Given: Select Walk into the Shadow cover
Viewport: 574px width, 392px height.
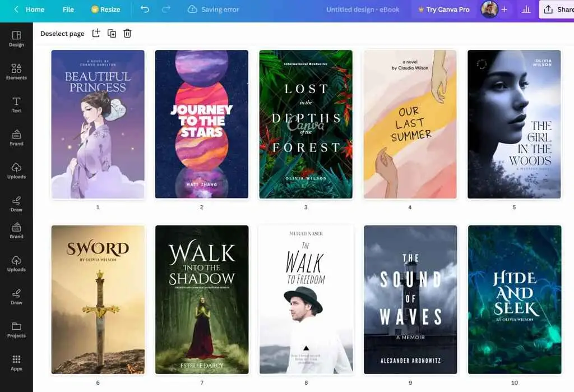Looking at the screenshot, I should click(202, 299).
